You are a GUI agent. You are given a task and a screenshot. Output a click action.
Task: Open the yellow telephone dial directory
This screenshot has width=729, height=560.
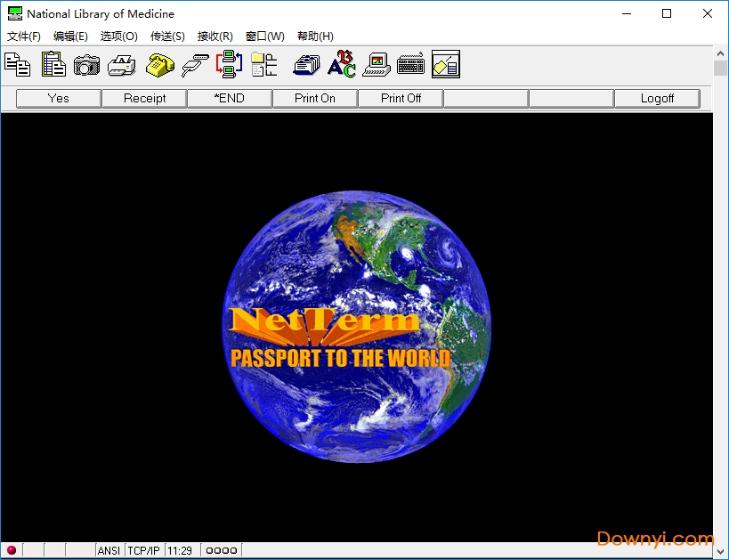[x=159, y=65]
